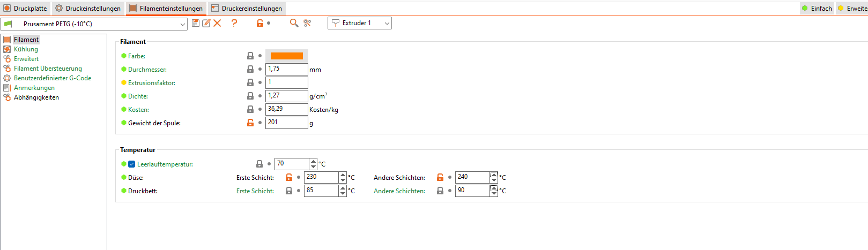Click the save preset floppy icon
Screen dimensions: 868x250
[x=196, y=23]
